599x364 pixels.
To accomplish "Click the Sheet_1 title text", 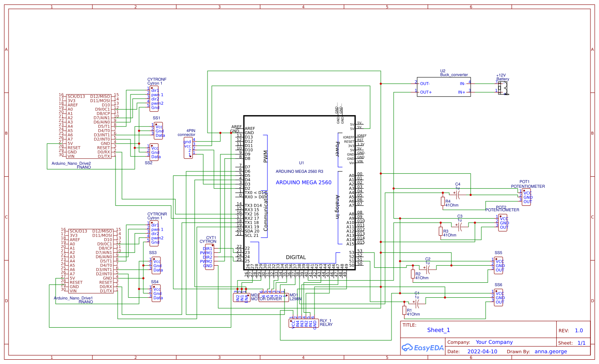I will (439, 330).
